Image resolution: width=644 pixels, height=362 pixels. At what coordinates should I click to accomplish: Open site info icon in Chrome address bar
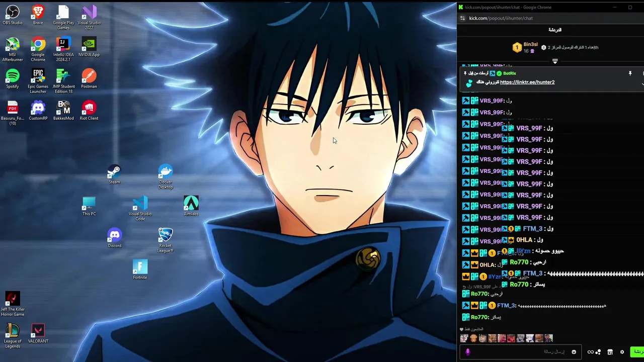(x=462, y=18)
